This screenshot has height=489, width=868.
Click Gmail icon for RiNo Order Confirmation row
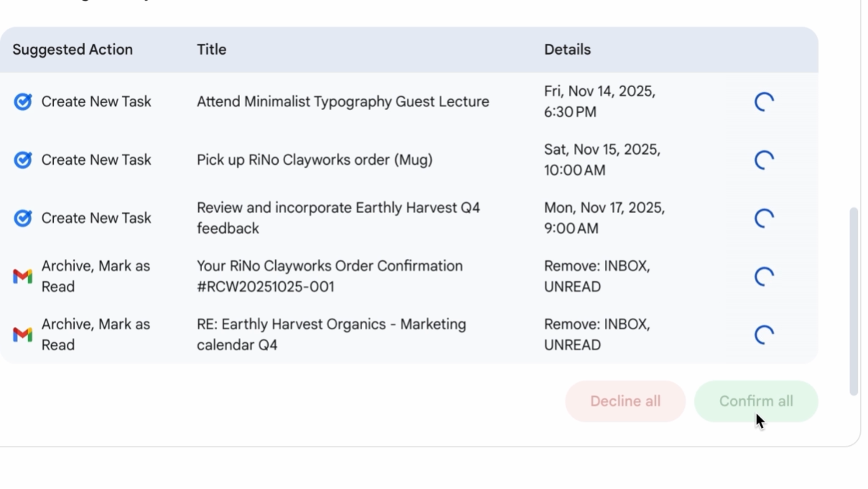pos(23,276)
